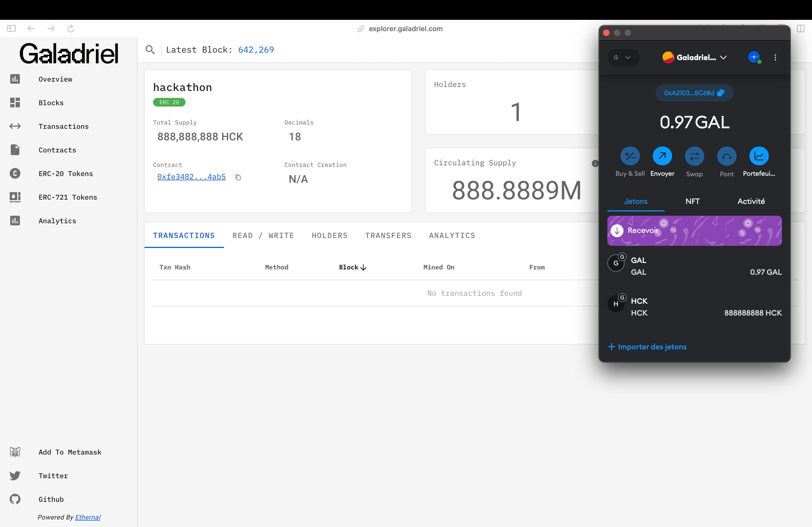
Task: Click the Method column header
Action: (x=277, y=268)
